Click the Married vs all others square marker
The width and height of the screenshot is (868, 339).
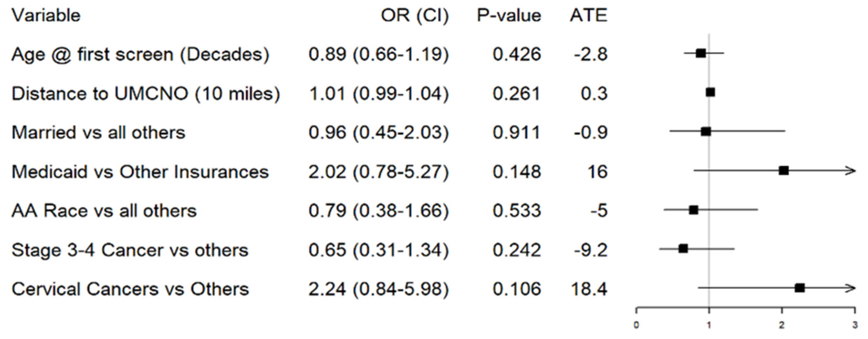tap(706, 131)
